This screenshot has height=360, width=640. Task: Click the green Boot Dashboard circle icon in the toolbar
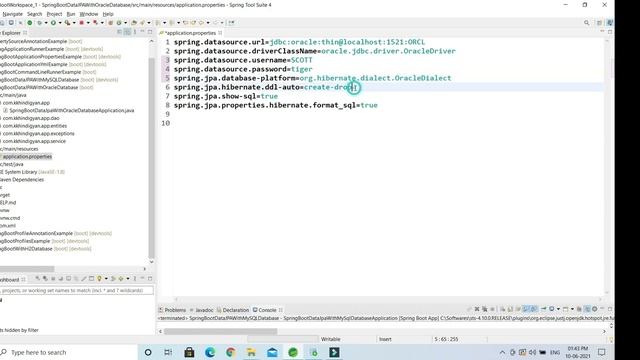point(30,23)
